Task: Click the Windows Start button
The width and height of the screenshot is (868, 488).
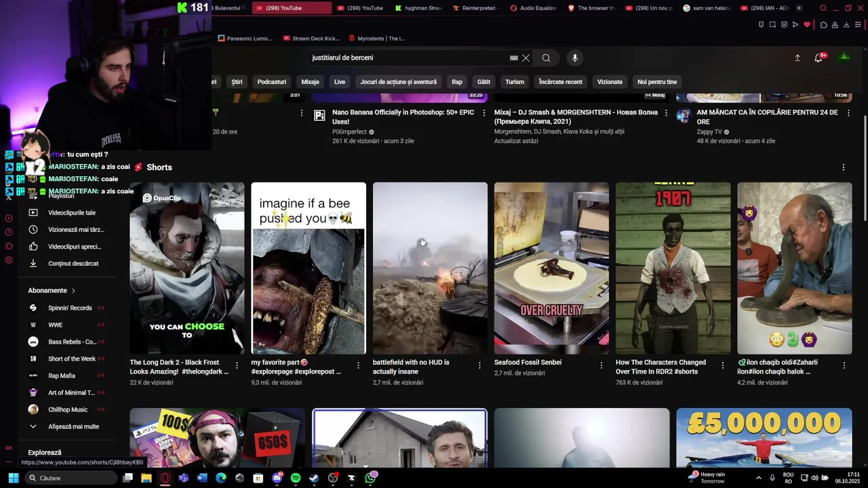Action: pos(13,478)
